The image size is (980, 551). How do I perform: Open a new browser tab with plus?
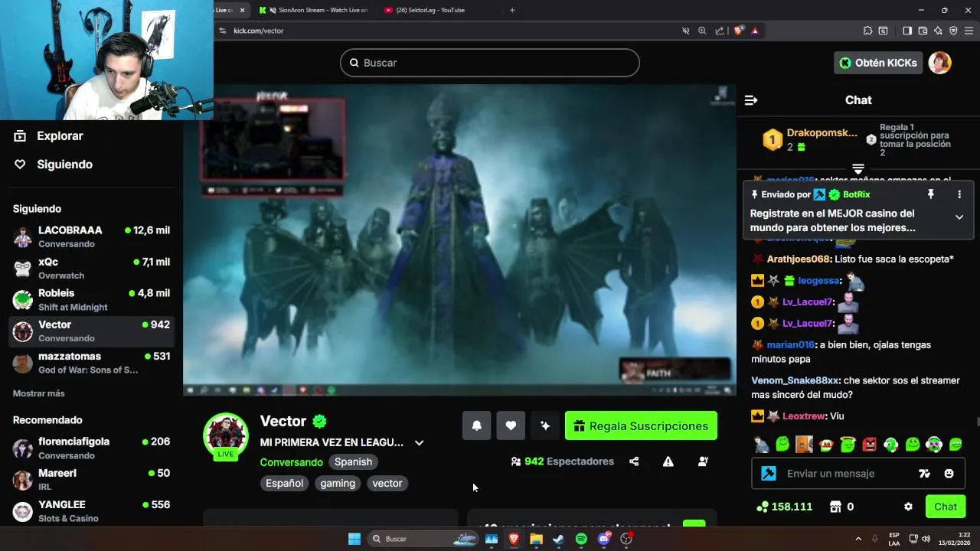click(512, 10)
